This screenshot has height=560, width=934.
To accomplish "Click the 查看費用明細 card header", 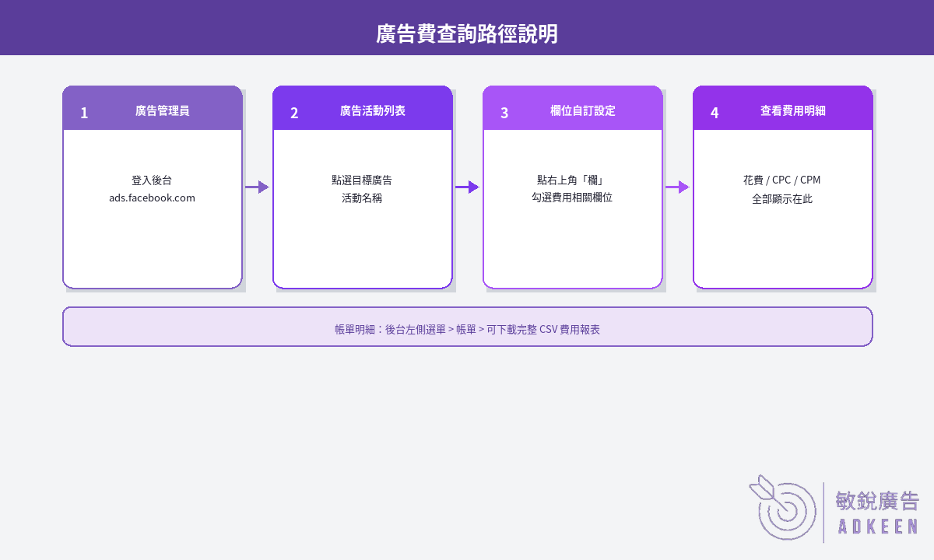I will pos(783,108).
